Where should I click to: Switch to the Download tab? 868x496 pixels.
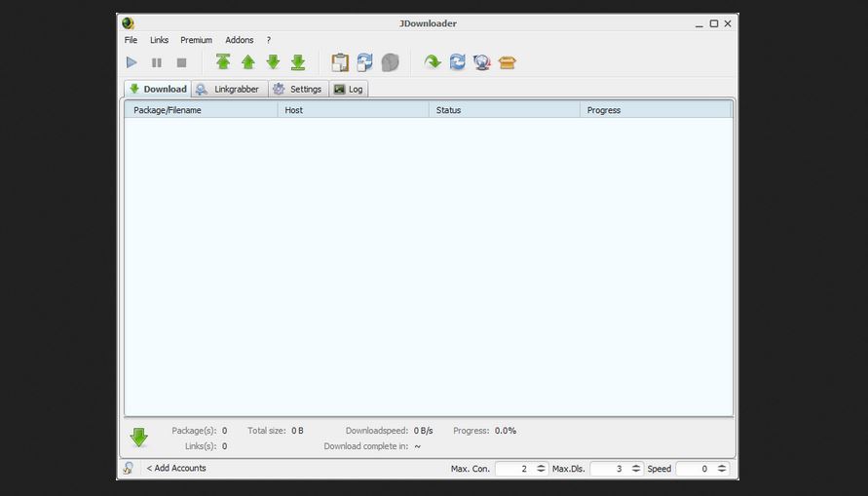(x=158, y=89)
